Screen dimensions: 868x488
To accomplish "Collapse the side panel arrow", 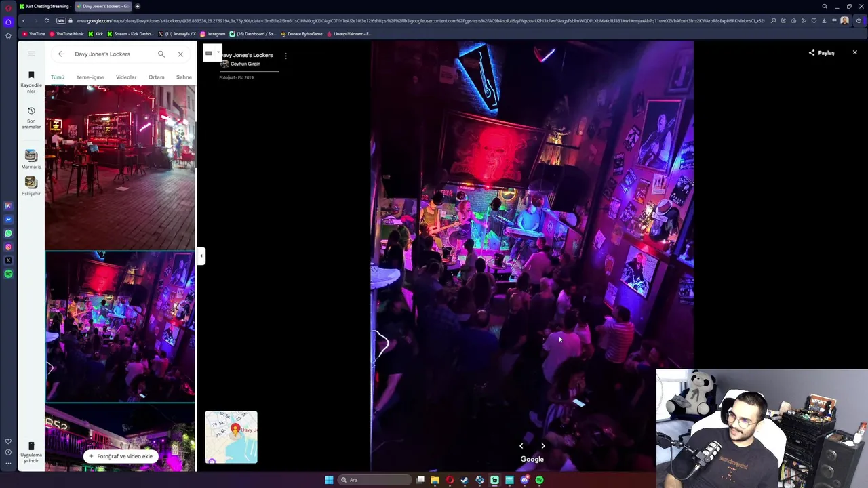I will (201, 256).
